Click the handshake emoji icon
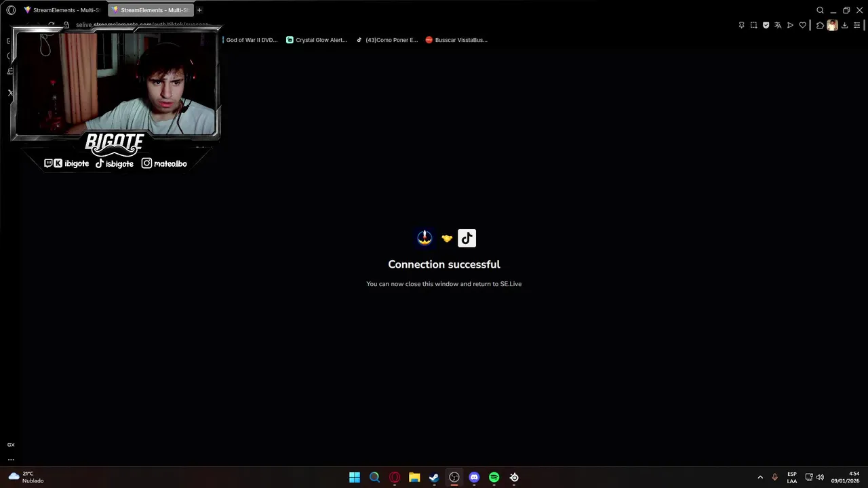 coord(446,239)
